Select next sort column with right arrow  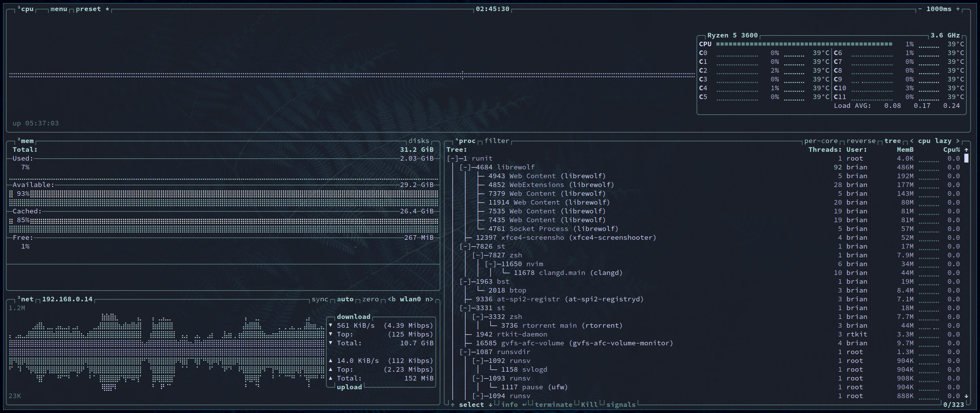tap(958, 141)
